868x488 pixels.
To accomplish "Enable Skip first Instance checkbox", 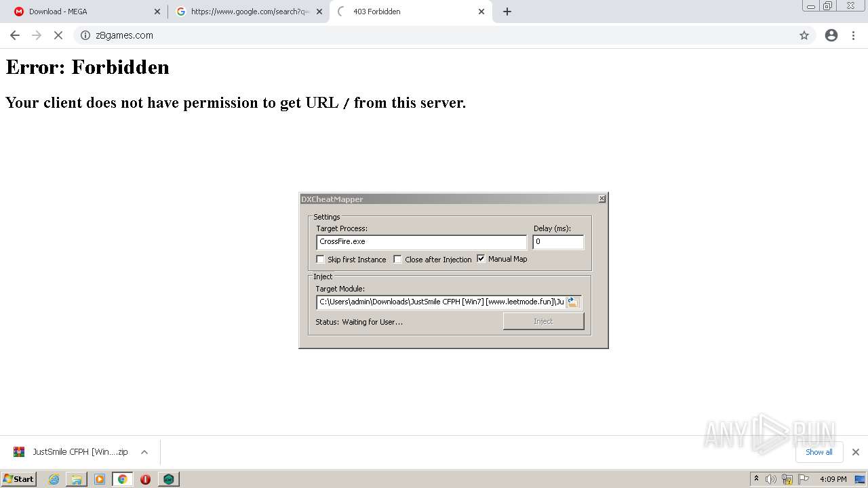I will click(321, 259).
